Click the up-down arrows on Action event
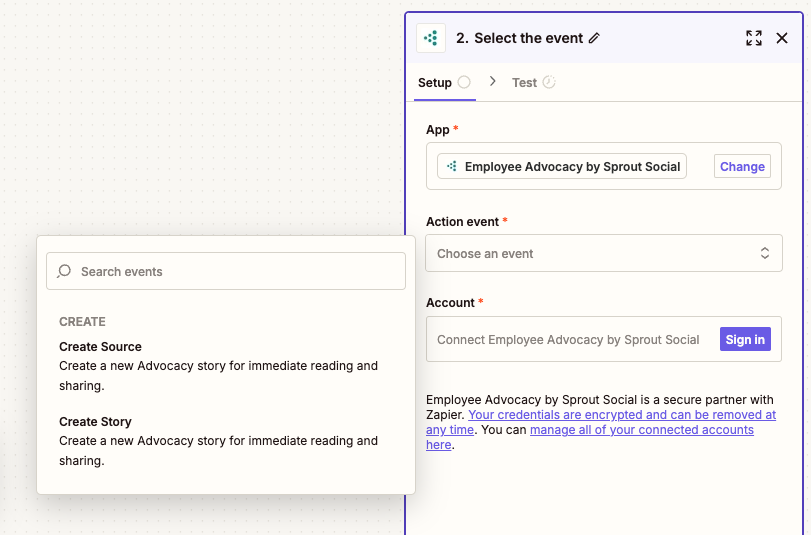The width and height of the screenshot is (811, 535). click(x=764, y=253)
